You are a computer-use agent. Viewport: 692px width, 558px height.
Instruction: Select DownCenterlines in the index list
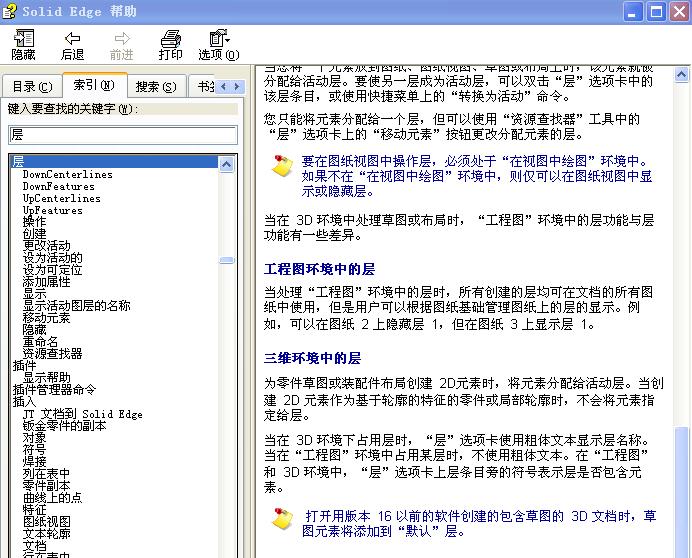(x=68, y=174)
